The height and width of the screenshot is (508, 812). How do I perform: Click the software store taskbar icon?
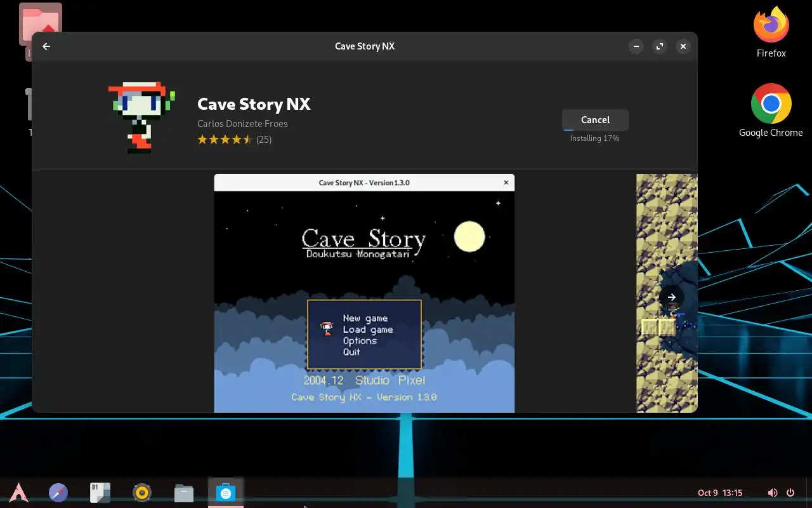point(226,492)
